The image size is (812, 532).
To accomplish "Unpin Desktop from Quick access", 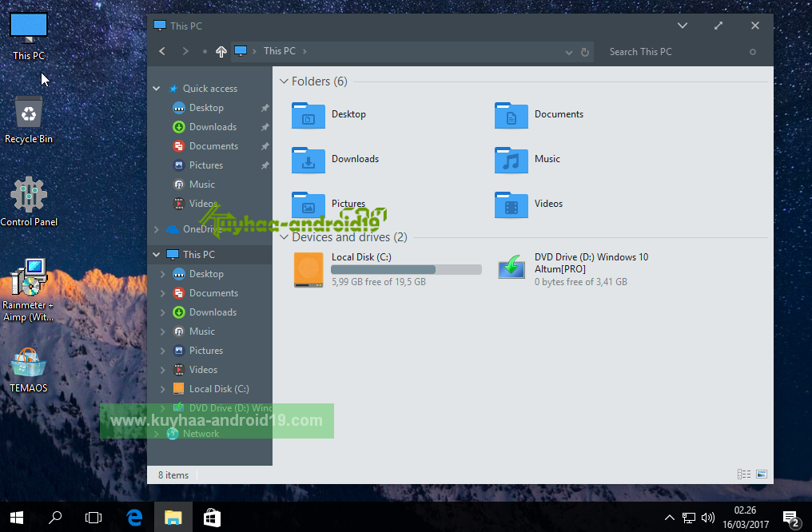I will click(265, 108).
